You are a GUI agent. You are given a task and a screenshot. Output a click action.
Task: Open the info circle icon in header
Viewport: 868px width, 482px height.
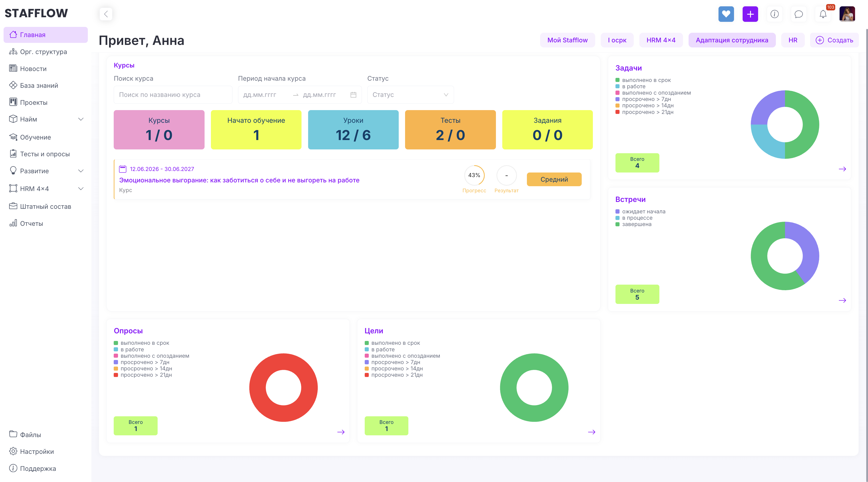click(774, 14)
